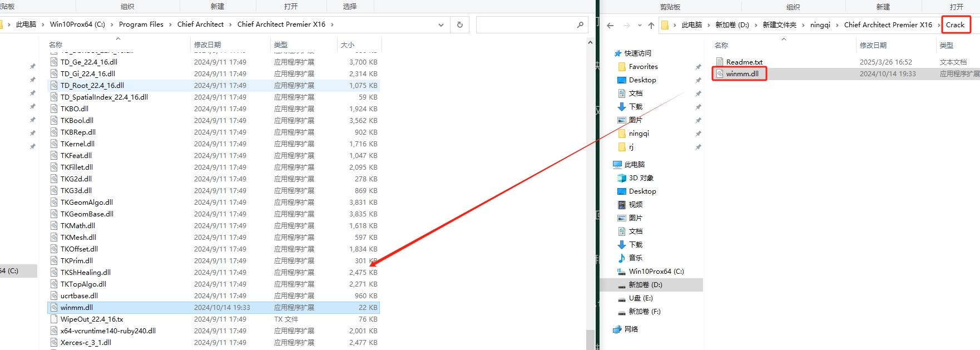The image size is (980, 350).
Task: Click Program Files in left window breadcrumb
Action: tap(141, 24)
